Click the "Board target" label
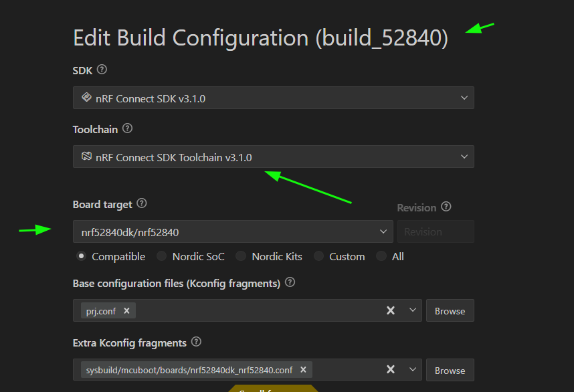This screenshot has height=392, width=574. pos(102,205)
